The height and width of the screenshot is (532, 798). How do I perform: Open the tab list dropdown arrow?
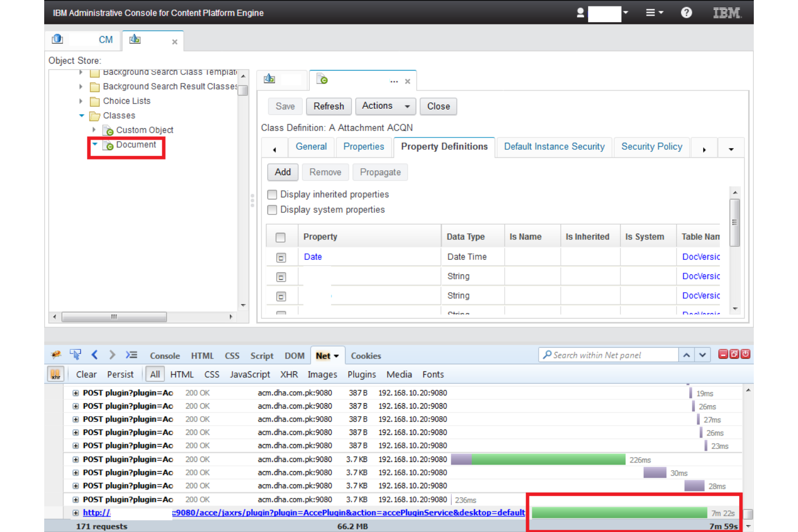pos(731,149)
